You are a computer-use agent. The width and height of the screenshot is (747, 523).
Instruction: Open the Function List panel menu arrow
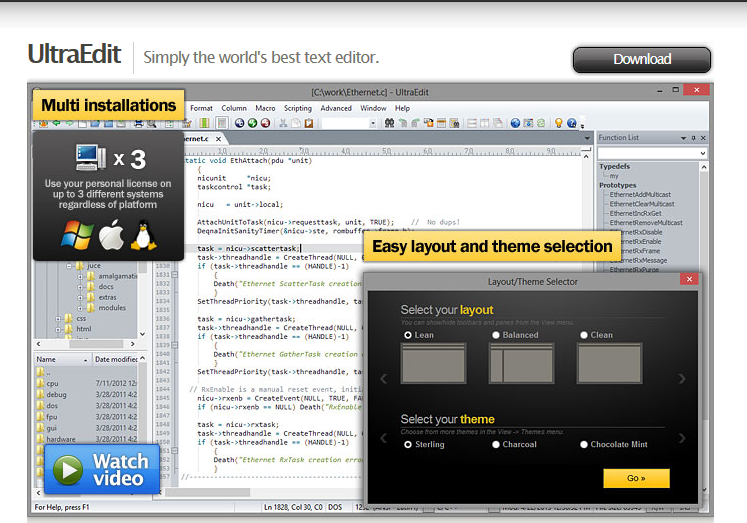[683, 138]
